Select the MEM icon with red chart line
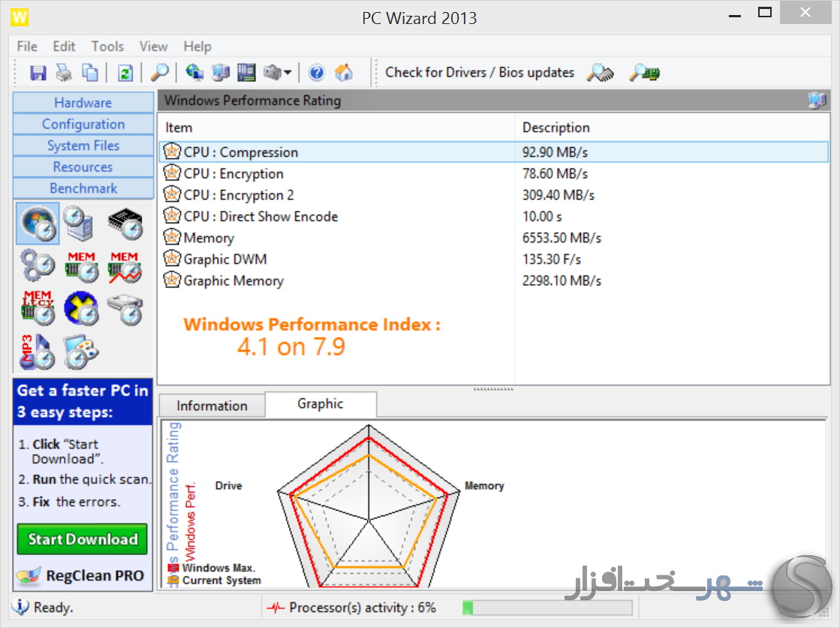 [x=125, y=266]
